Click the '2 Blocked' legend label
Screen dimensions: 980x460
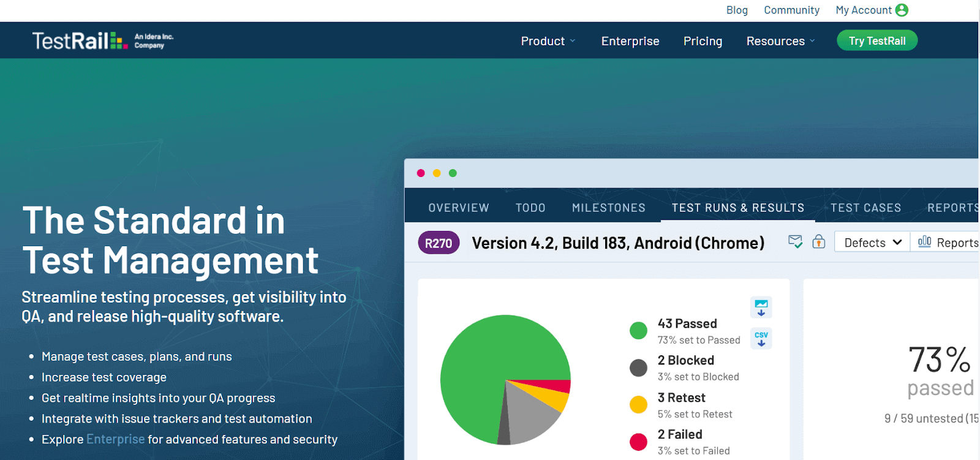click(686, 360)
